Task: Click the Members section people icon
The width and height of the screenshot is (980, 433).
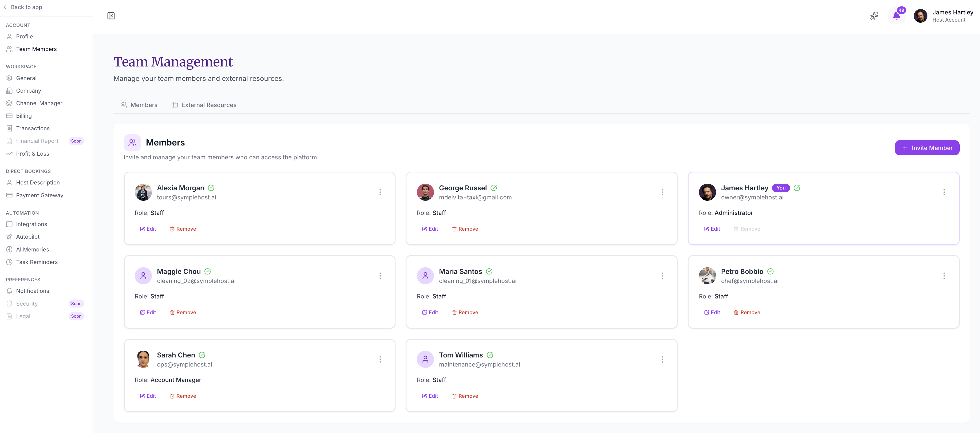Action: (132, 143)
